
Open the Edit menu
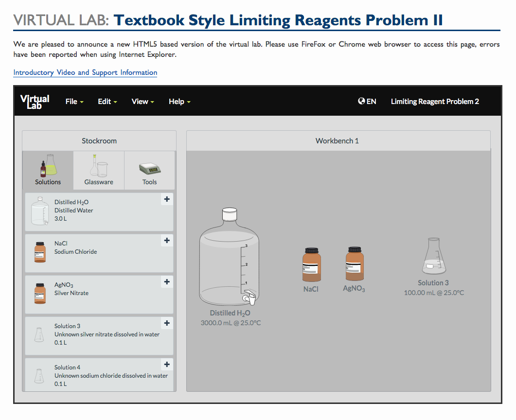(x=105, y=101)
